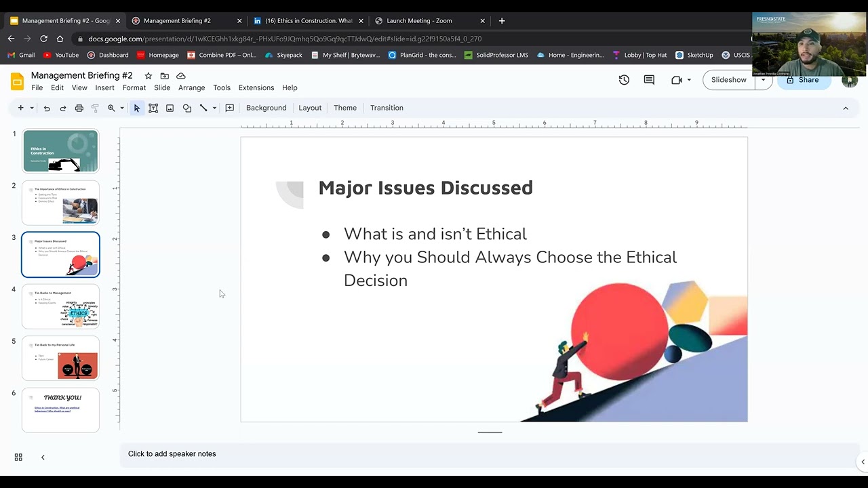The width and height of the screenshot is (868, 488).
Task: Open the Insert menu
Action: click(x=104, y=87)
